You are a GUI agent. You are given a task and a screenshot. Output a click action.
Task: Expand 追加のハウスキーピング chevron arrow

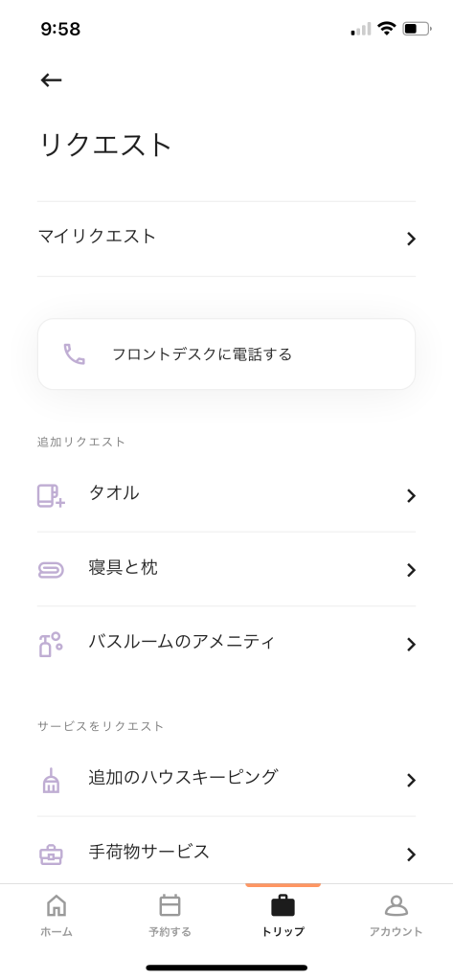(411, 780)
